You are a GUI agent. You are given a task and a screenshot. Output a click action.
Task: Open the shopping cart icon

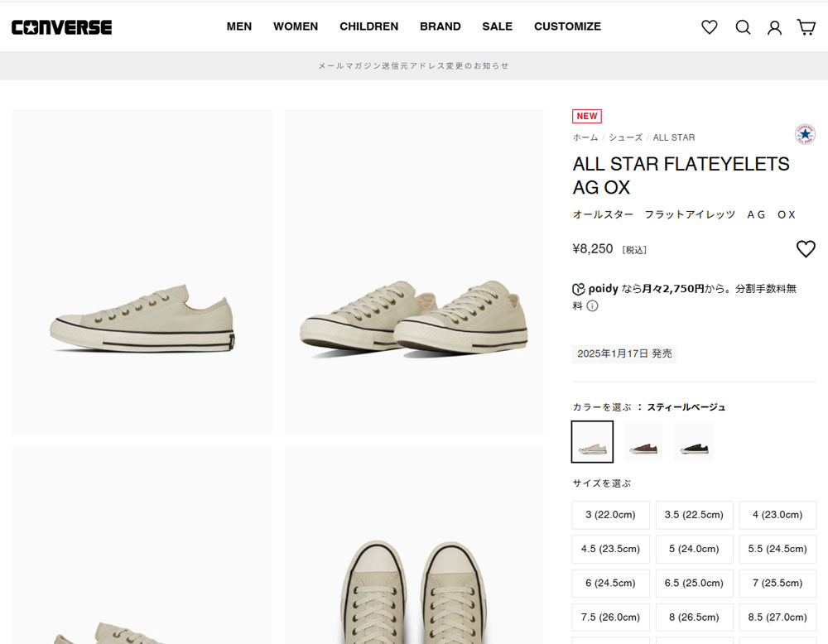point(806,27)
